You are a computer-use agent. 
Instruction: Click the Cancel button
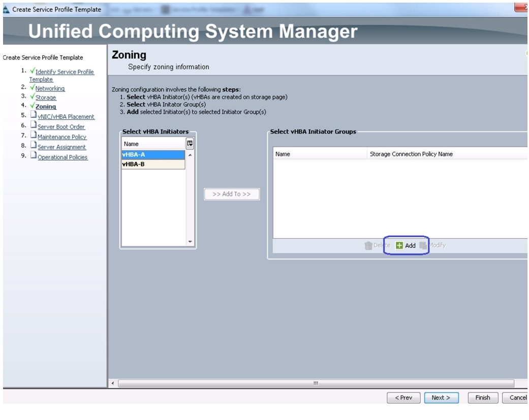515,398
